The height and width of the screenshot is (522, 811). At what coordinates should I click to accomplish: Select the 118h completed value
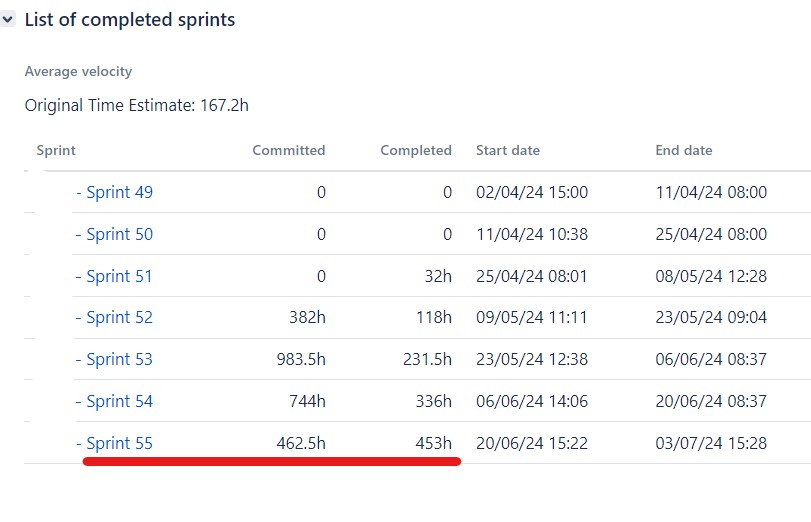[434, 317]
